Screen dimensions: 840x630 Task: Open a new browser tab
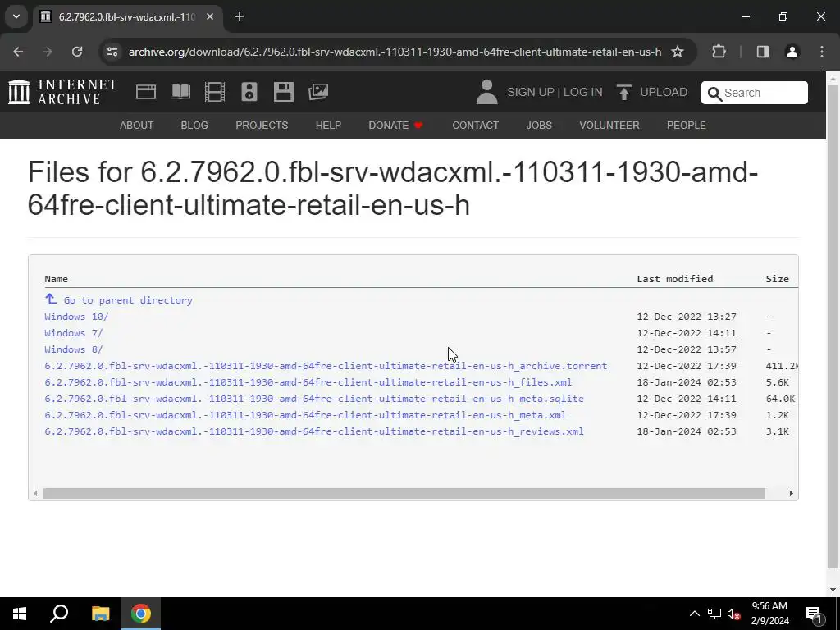point(240,16)
